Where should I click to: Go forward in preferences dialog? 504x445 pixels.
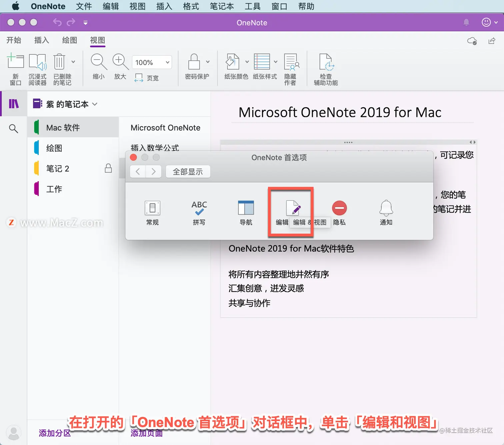pos(154,172)
